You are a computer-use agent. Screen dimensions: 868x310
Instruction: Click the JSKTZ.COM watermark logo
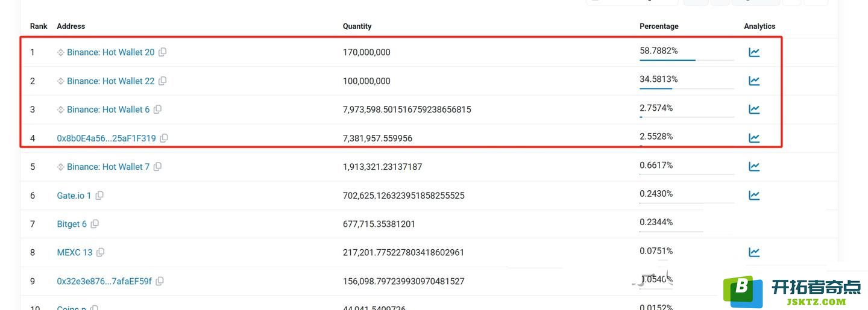(x=792, y=291)
